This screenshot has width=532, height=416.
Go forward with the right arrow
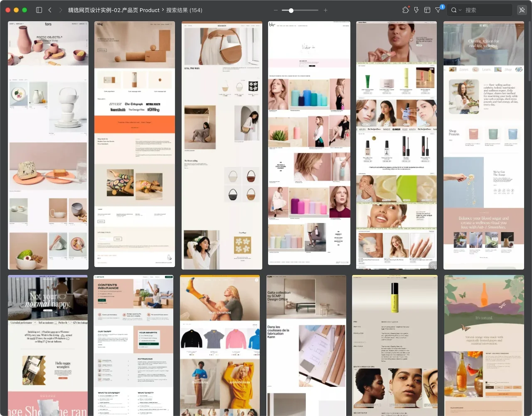point(61,10)
